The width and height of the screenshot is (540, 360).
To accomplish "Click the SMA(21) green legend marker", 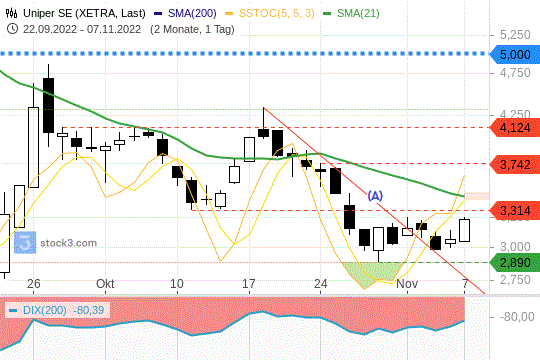I will pos(327,14).
